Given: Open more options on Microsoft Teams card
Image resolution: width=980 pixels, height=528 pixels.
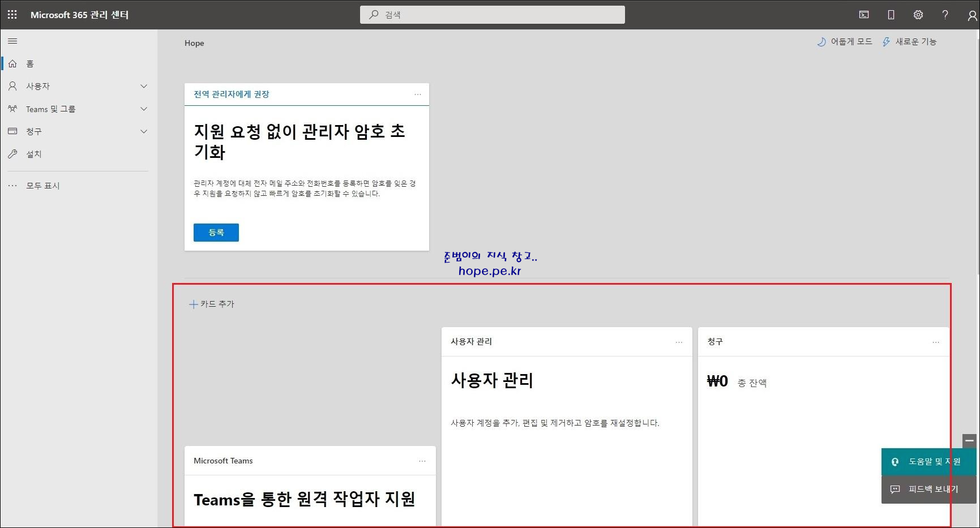Looking at the screenshot, I should tap(422, 461).
